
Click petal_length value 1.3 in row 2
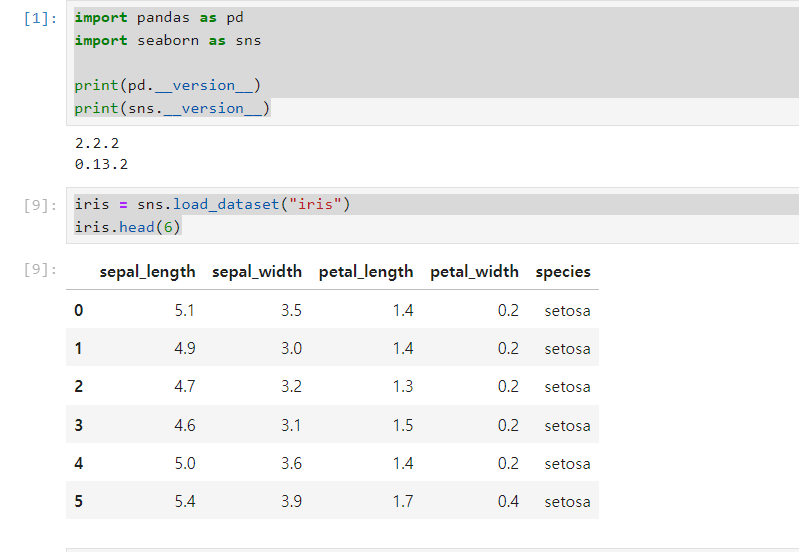(403, 387)
